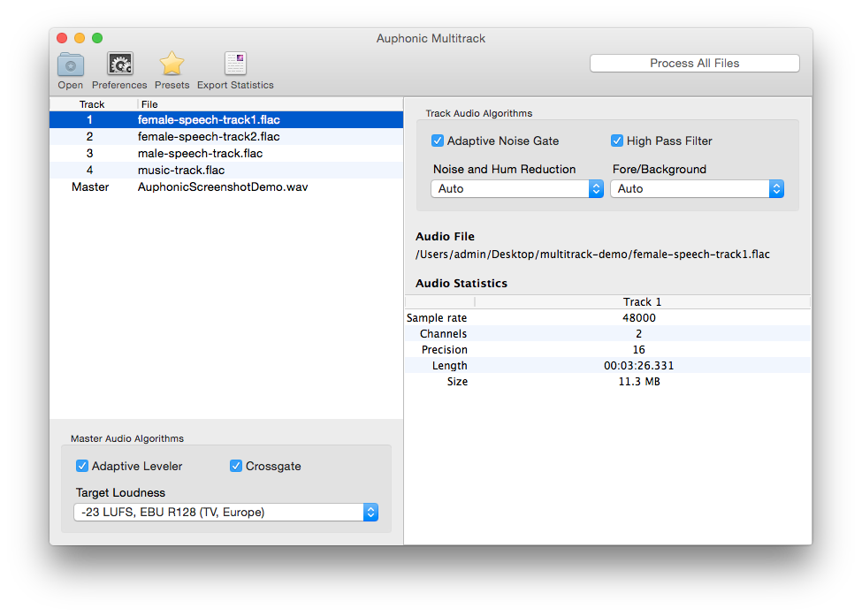This screenshot has width=862, height=616.
Task: Click the Track 1 statistics column header
Action: pos(642,301)
